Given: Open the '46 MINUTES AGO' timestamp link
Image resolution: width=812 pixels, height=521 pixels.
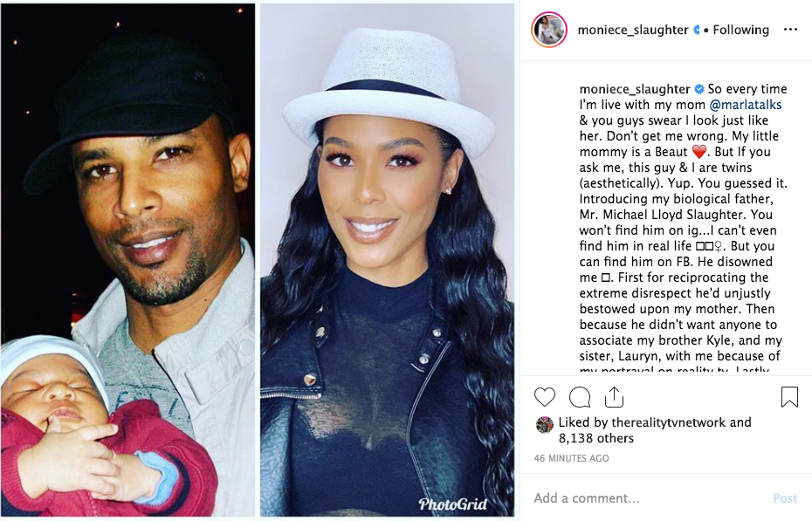Looking at the screenshot, I should pos(571,458).
